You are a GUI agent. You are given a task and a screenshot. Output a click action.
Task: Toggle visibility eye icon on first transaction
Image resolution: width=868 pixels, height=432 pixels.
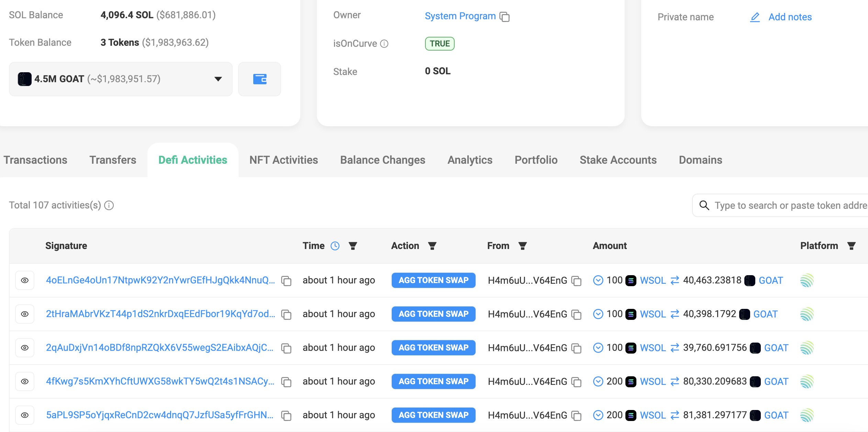[25, 280]
